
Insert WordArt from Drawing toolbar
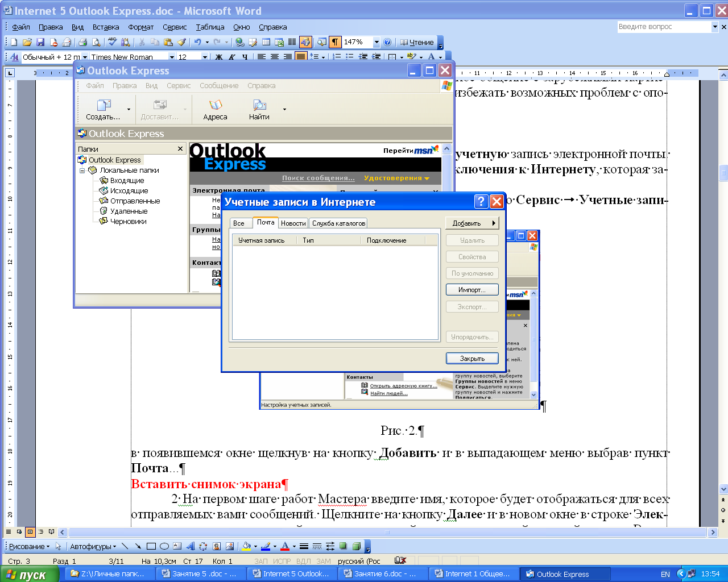[191, 546]
